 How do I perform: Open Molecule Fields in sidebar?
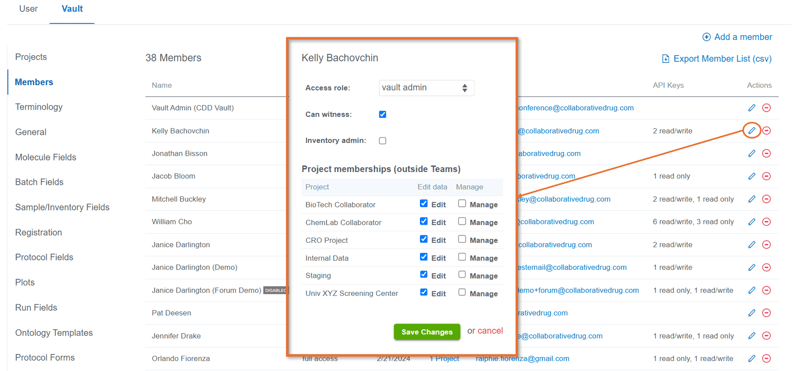(46, 157)
